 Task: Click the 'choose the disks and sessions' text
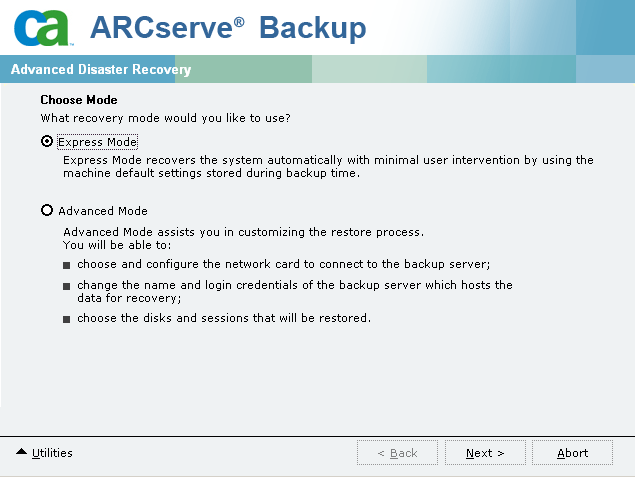pos(224,318)
